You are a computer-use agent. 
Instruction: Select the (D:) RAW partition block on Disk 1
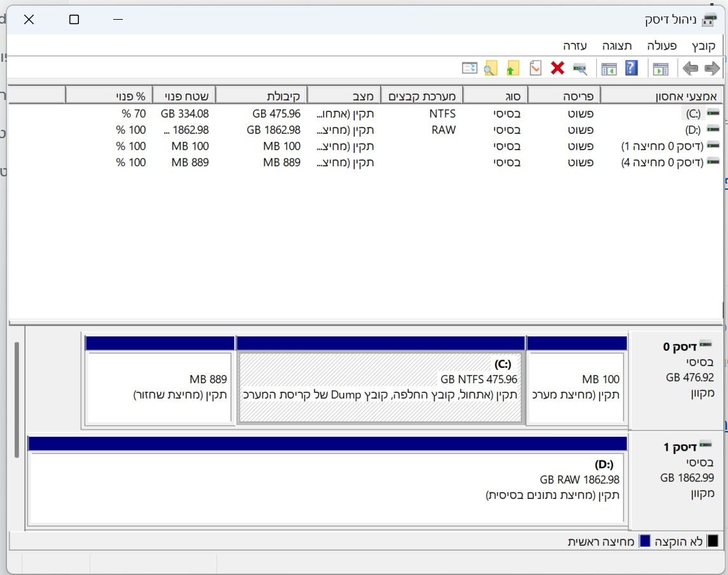tap(327, 488)
